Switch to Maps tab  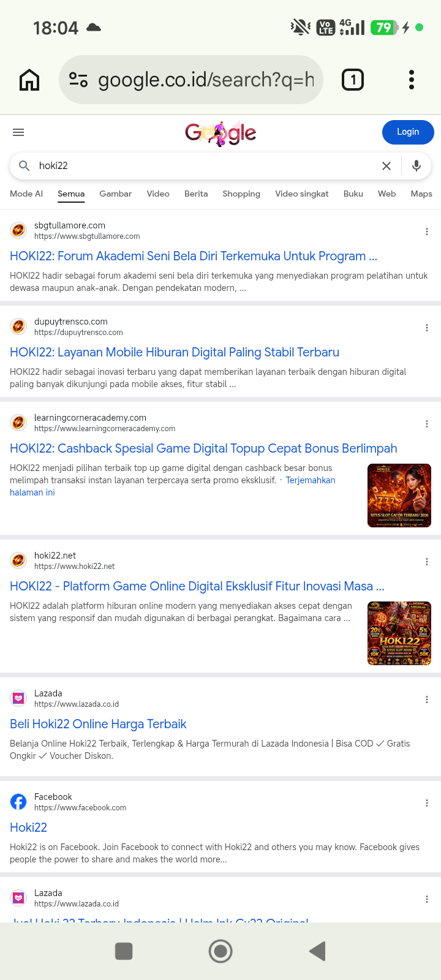pyautogui.click(x=421, y=194)
